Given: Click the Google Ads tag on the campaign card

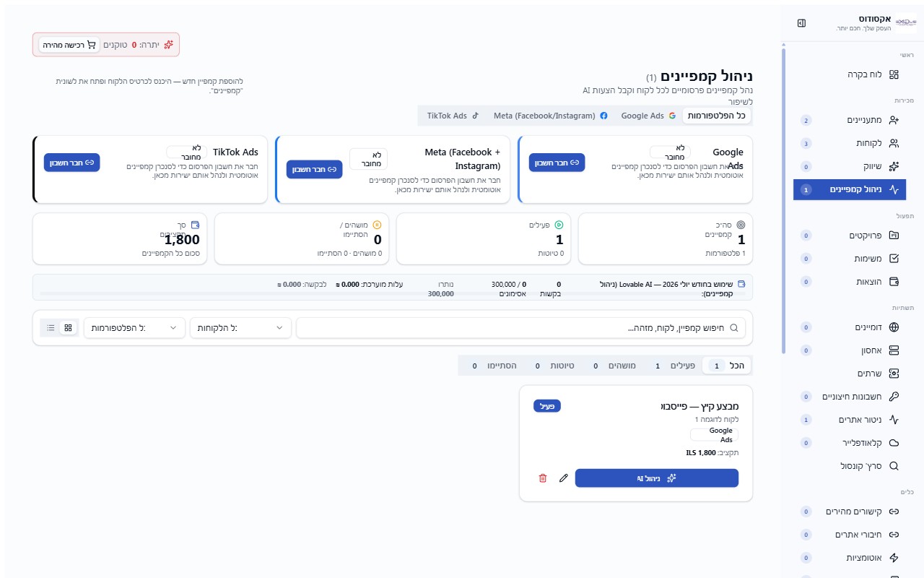Looking at the screenshot, I should (x=715, y=435).
